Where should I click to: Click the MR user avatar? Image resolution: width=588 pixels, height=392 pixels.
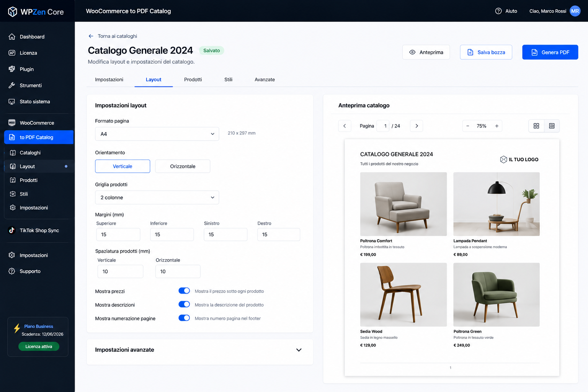(575, 11)
